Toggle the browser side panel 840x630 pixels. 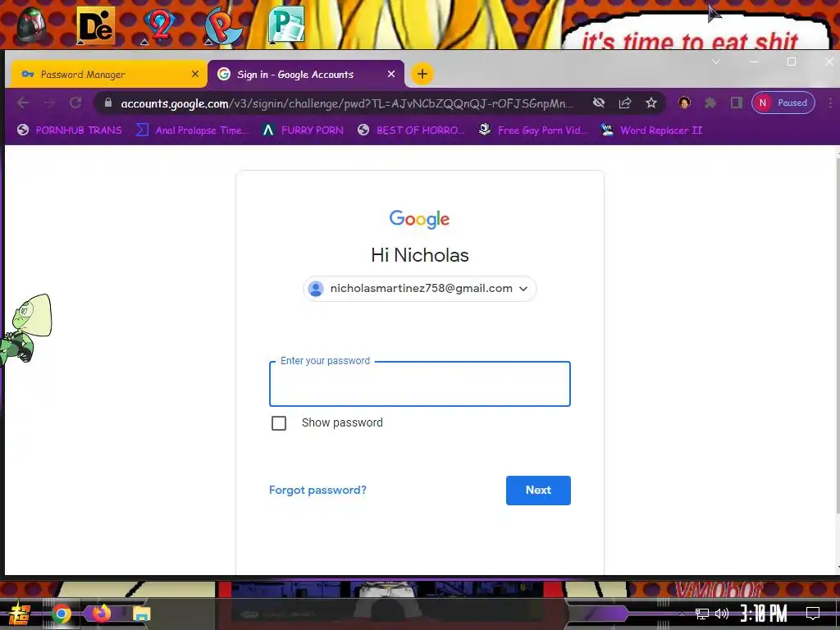[737, 103]
